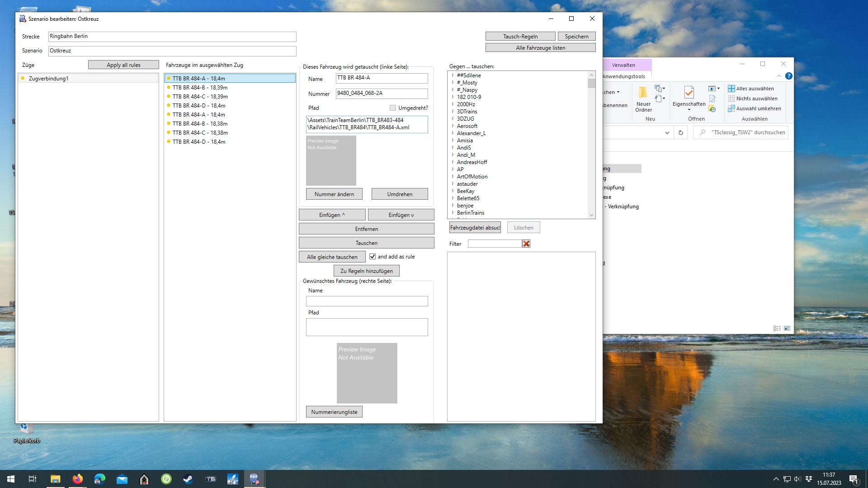Open Firefox from the taskbar
The image size is (868, 488).
[78, 479]
